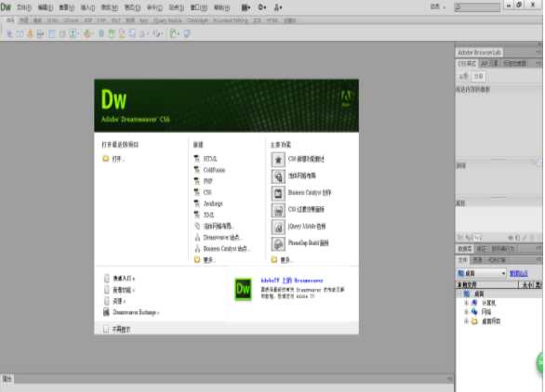Click the Adobe BrowserLab panel header
This screenshot has width=545, height=392.
[479, 52]
